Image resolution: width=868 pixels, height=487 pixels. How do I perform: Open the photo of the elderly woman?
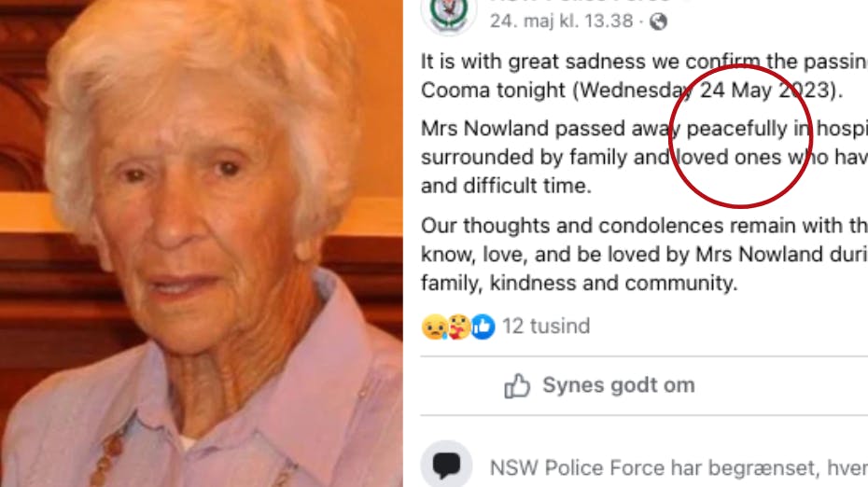coord(202,243)
